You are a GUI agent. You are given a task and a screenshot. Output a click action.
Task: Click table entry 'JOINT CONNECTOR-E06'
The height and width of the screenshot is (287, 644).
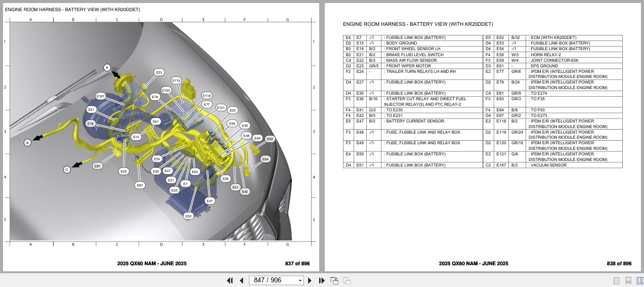coord(553,60)
